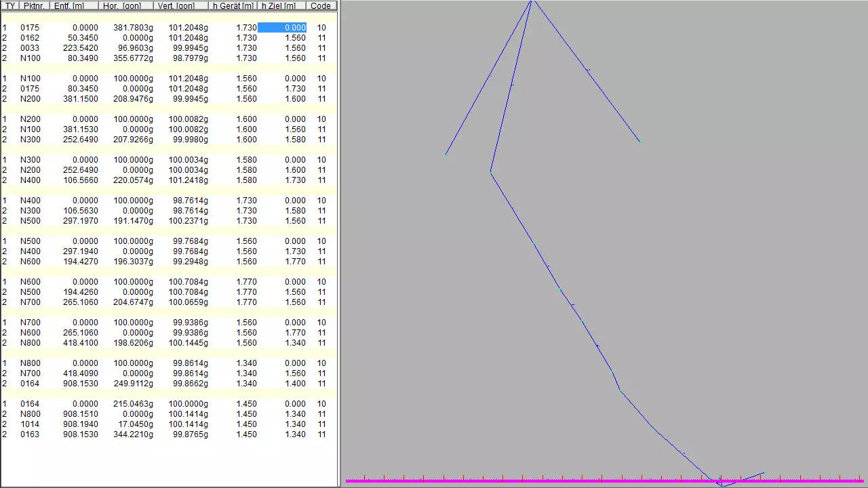Click horizontal angle 249.9112g

coord(133,384)
